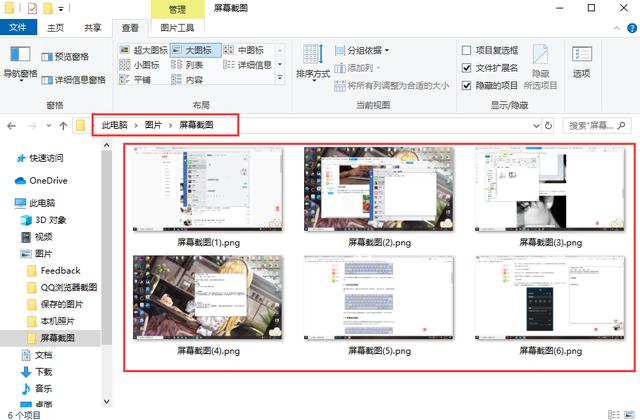The width and height of the screenshot is (640, 420).
Task: Open the 图片工具 tab
Action: 177,28
